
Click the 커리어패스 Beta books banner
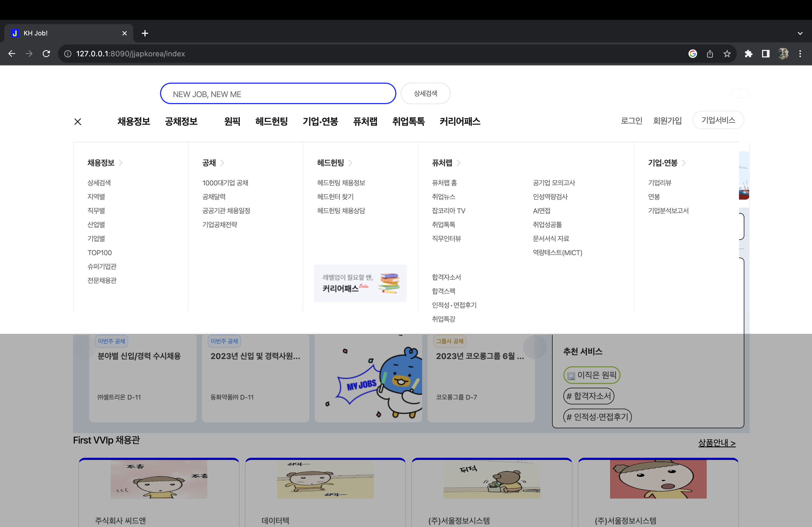coord(360,283)
